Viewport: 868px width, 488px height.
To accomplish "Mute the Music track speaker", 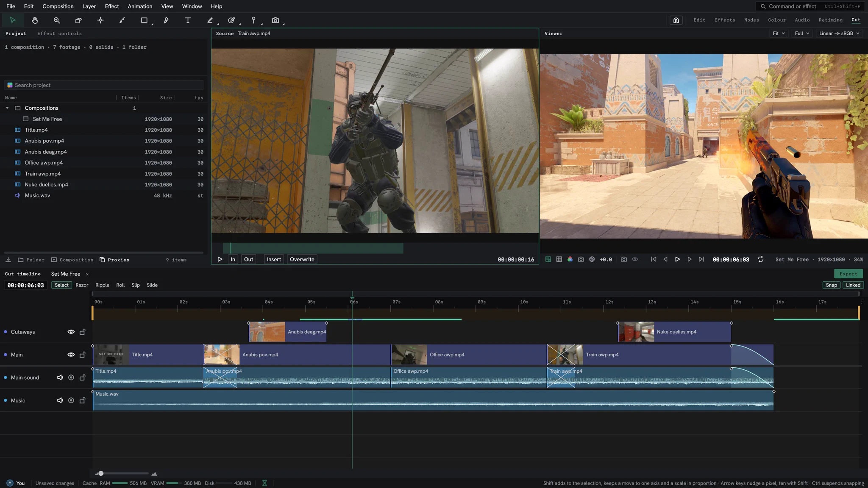I will [60, 400].
